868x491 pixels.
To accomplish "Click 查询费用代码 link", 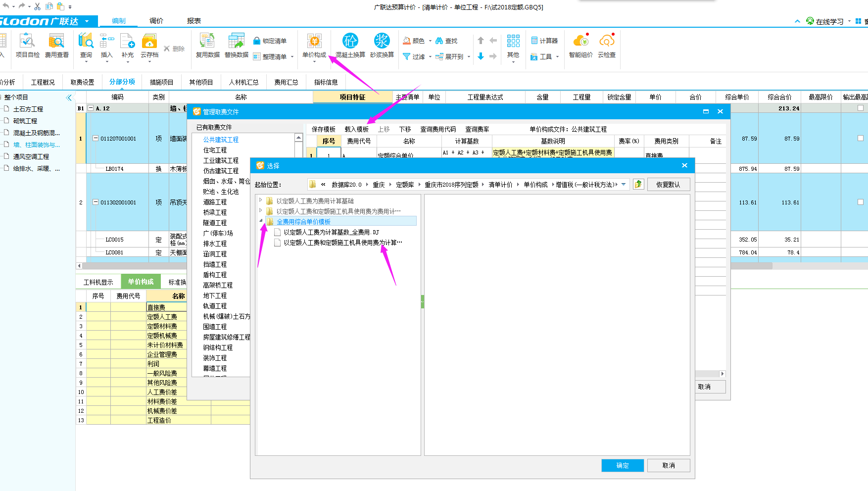I will tap(438, 129).
